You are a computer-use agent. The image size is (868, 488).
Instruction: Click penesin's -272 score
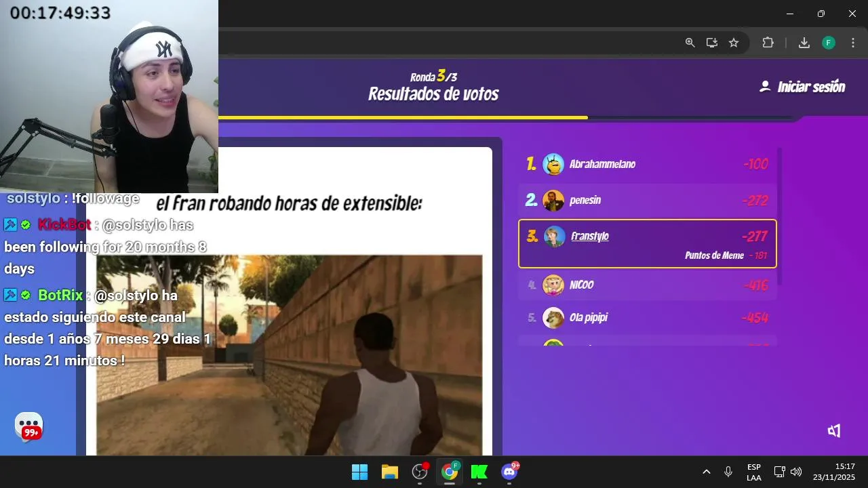pyautogui.click(x=755, y=200)
